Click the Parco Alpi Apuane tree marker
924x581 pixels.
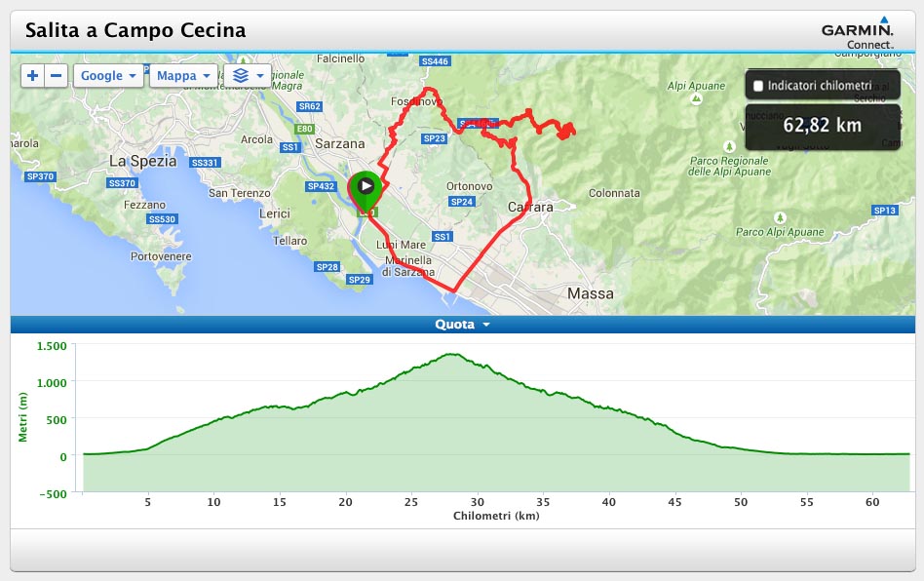[x=780, y=218]
